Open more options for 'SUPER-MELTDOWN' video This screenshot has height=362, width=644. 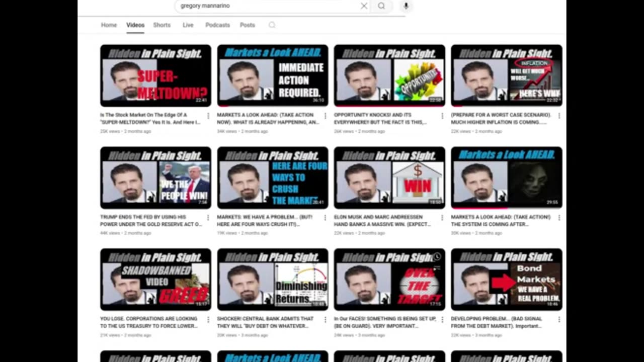click(x=208, y=116)
